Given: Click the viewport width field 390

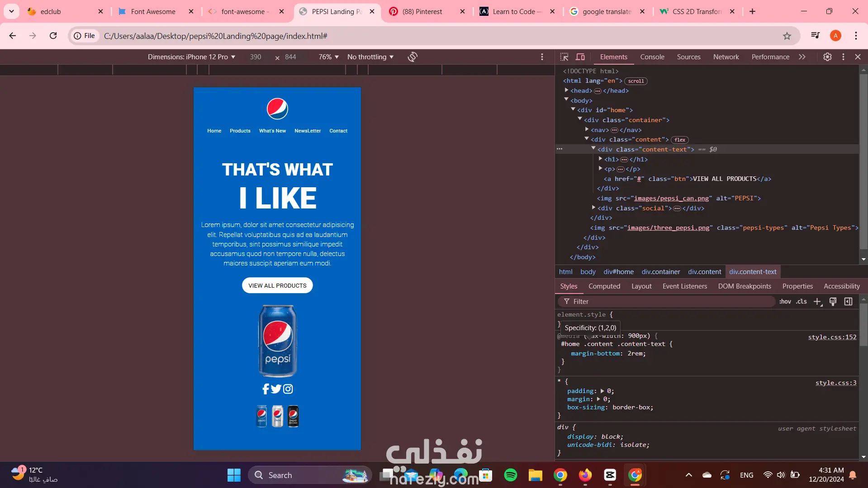Looking at the screenshot, I should click(x=256, y=57).
